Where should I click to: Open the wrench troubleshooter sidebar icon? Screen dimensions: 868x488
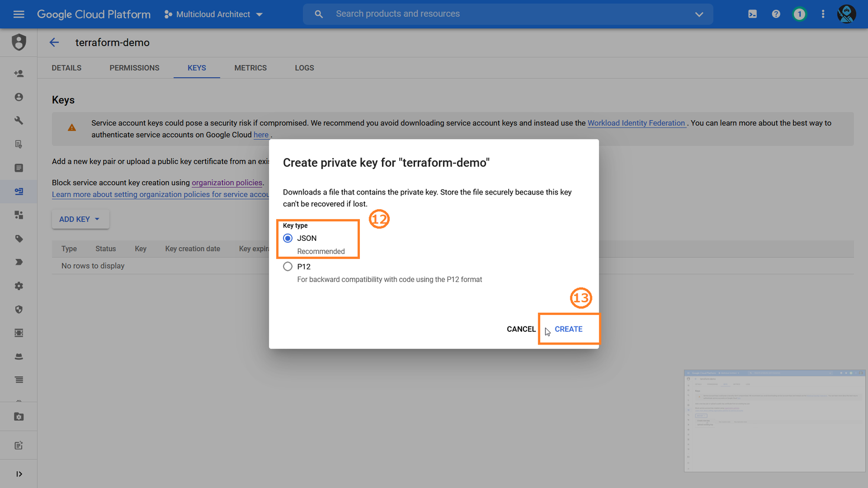point(19,121)
